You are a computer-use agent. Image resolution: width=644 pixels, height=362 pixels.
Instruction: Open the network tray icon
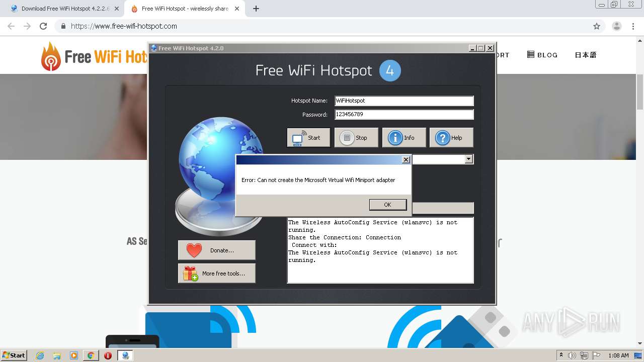584,355
